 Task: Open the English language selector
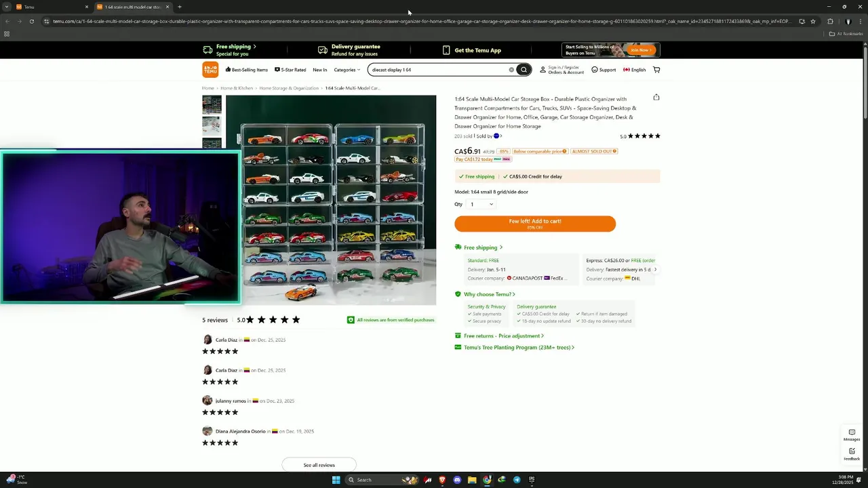pos(635,70)
